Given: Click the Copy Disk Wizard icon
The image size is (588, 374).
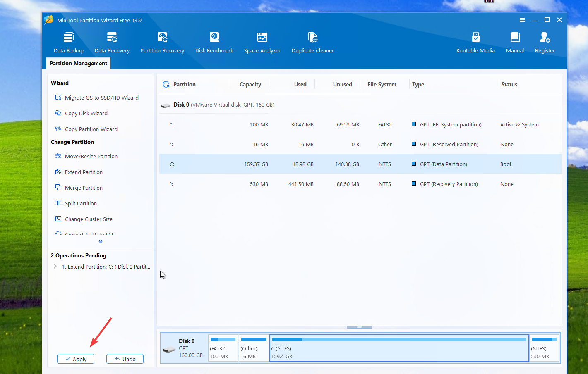Looking at the screenshot, I should (58, 113).
